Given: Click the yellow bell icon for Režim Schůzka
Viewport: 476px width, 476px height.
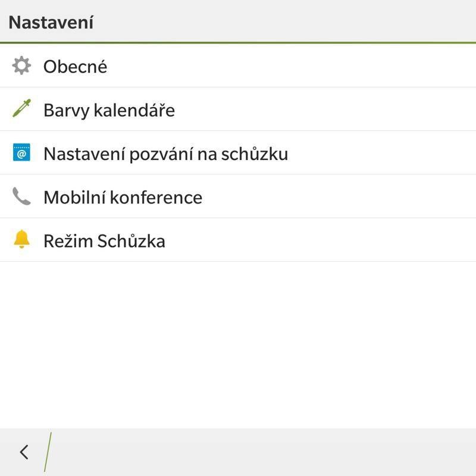Looking at the screenshot, I should pos(22,240).
